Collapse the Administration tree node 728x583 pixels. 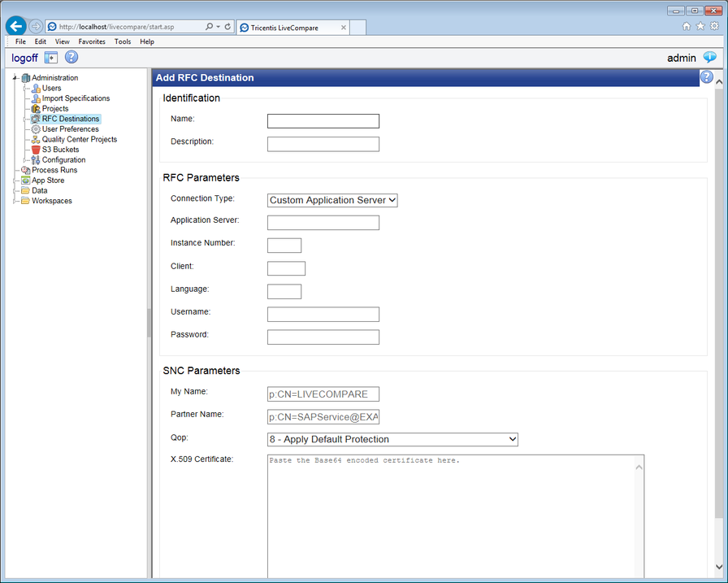(x=14, y=77)
